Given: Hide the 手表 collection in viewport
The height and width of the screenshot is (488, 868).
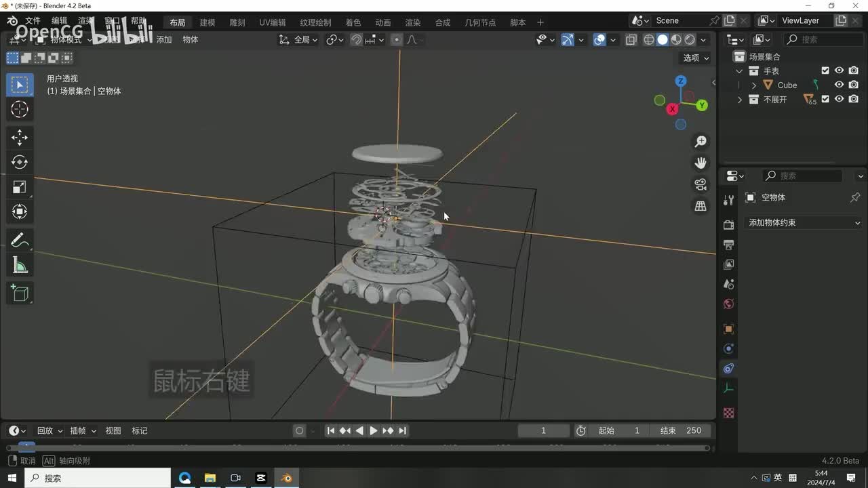Looking at the screenshot, I should (840, 70).
